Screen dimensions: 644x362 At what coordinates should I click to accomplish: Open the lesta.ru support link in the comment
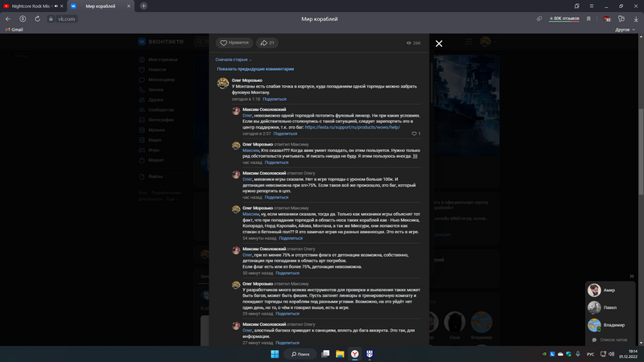(353, 127)
